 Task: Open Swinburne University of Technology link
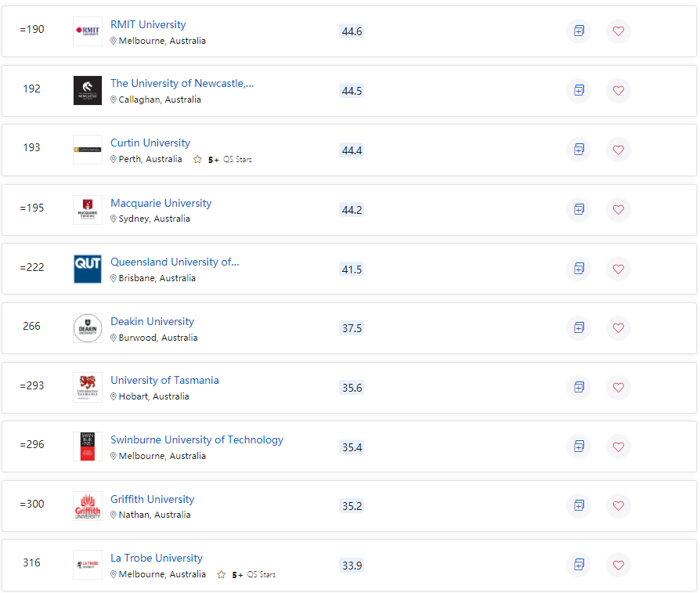click(197, 440)
